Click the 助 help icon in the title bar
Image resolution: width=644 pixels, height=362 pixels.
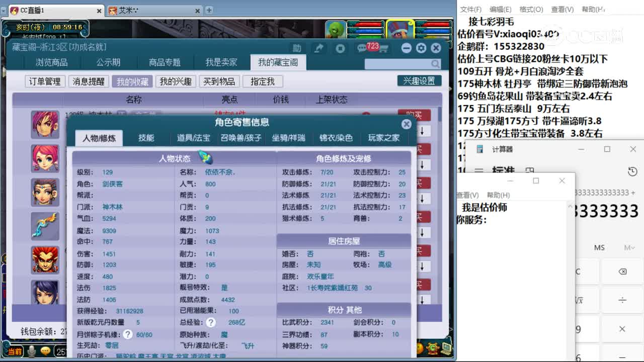click(x=297, y=48)
